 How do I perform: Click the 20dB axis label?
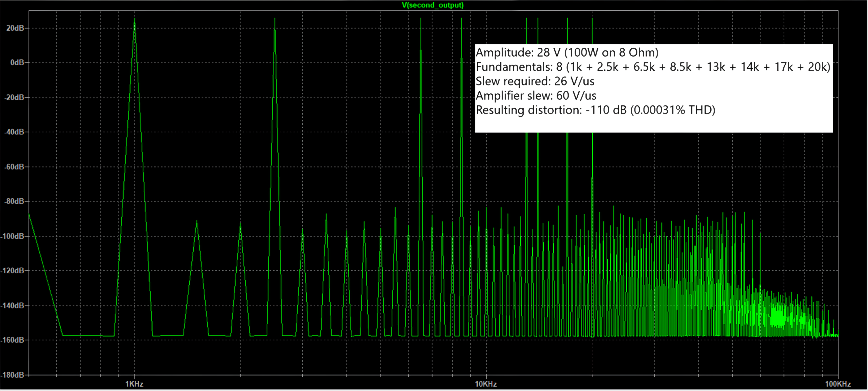[15, 28]
